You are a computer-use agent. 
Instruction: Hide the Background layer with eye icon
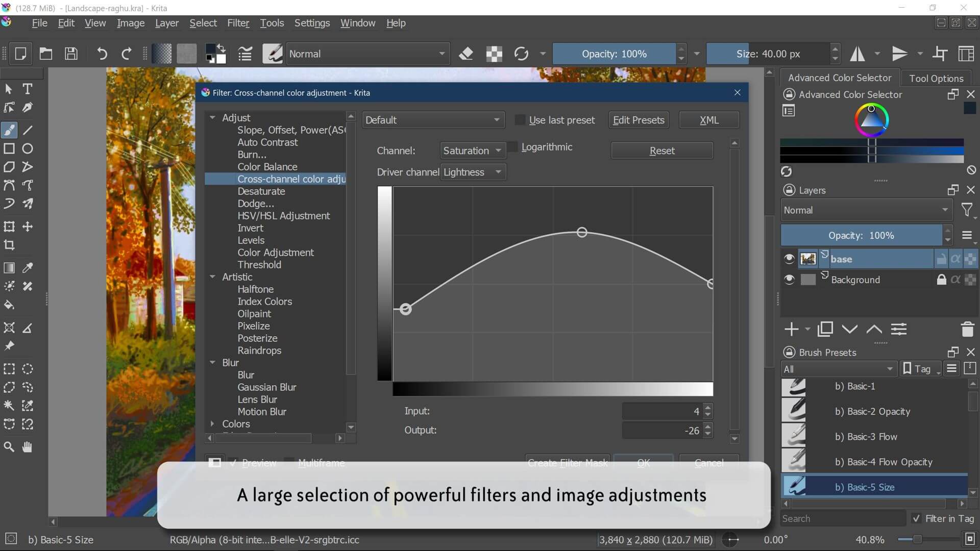coord(789,280)
